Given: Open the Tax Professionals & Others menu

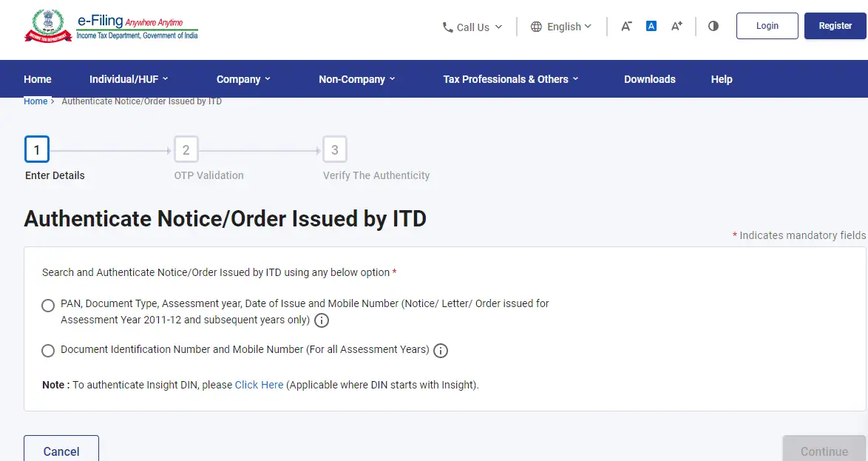Looking at the screenshot, I should point(509,78).
